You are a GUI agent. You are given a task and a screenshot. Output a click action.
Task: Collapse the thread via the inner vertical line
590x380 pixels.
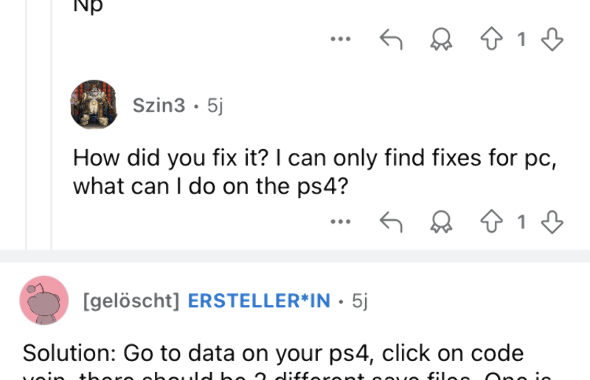(51, 125)
